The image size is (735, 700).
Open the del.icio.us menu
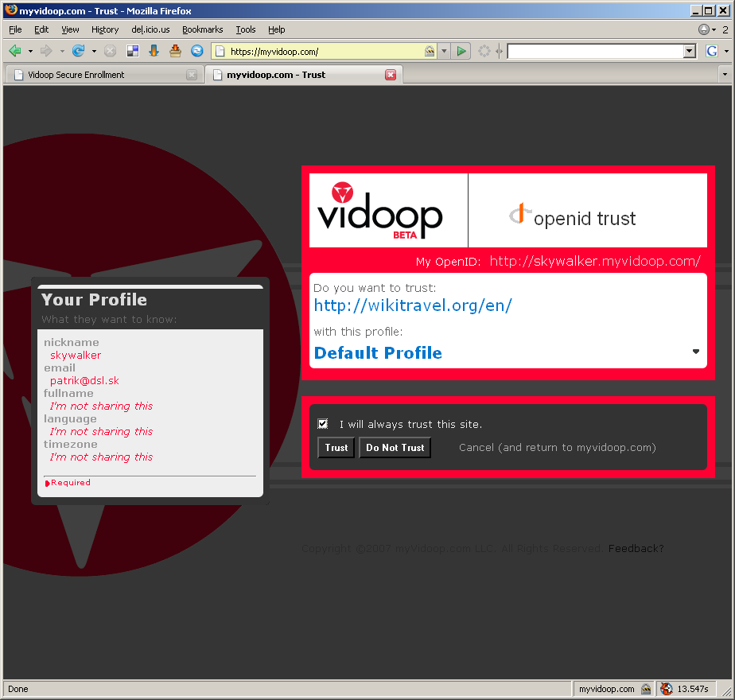coord(150,29)
